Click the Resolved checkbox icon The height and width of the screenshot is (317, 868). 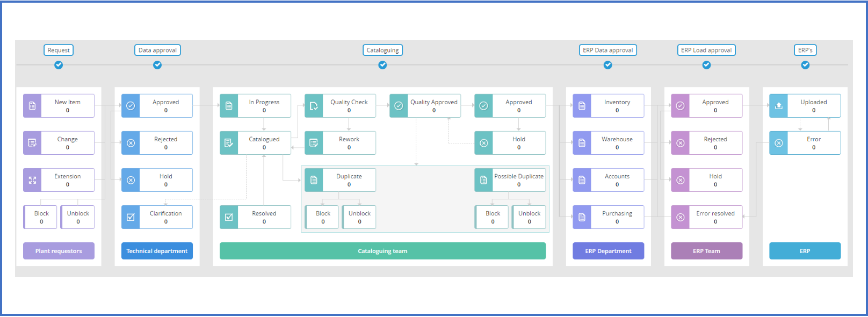click(229, 217)
